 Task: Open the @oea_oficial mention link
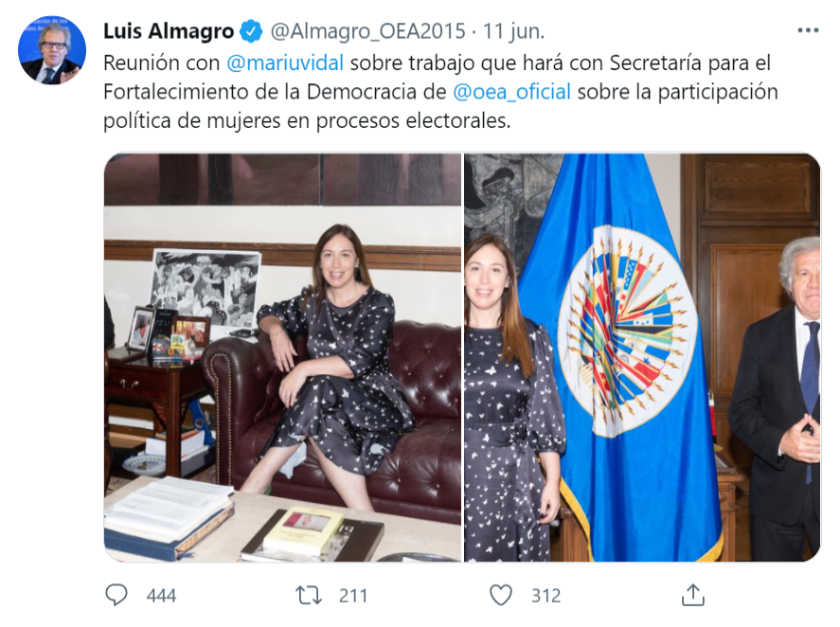[x=511, y=92]
